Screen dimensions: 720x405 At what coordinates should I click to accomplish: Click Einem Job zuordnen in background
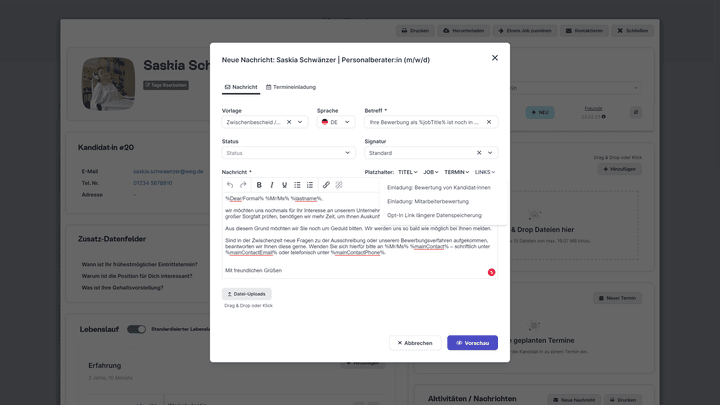525,31
